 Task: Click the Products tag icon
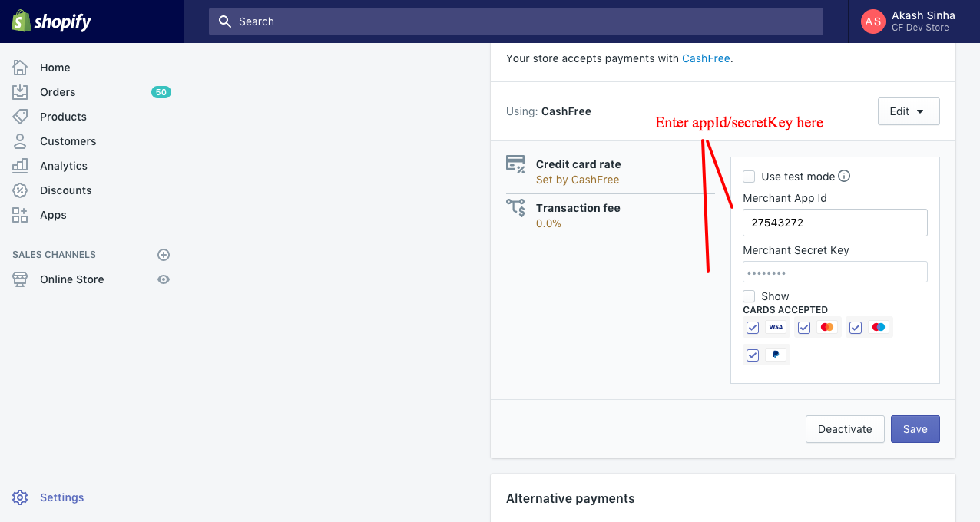tap(20, 117)
